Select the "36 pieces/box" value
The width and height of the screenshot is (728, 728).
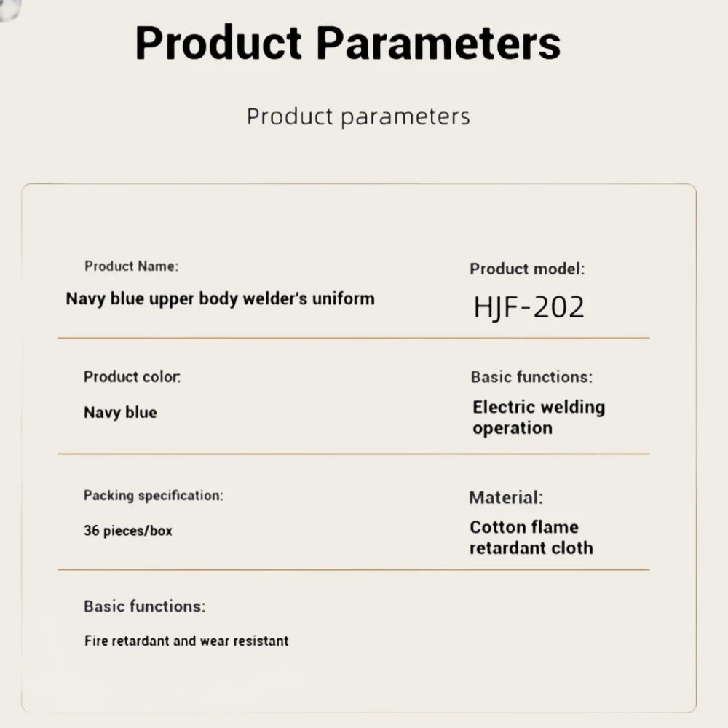coord(128,531)
